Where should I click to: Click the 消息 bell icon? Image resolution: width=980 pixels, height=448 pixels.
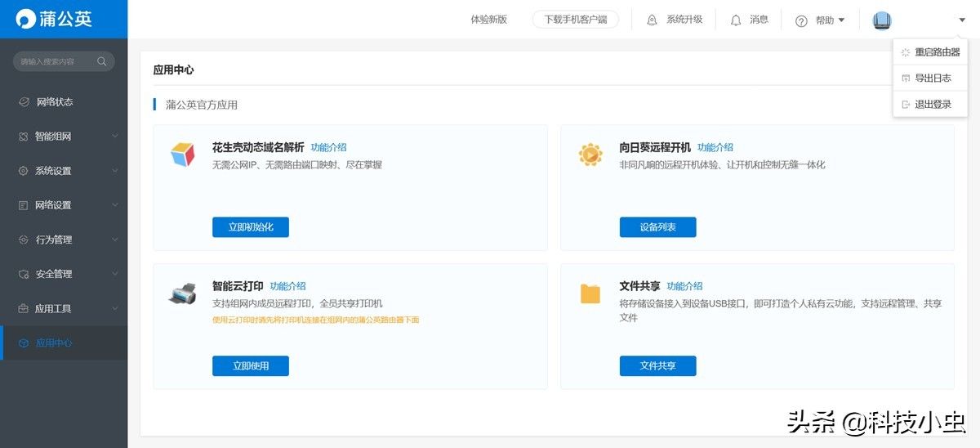pos(736,20)
